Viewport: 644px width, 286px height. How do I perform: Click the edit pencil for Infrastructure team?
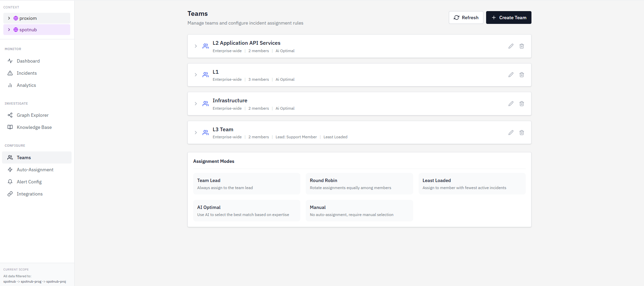511,104
